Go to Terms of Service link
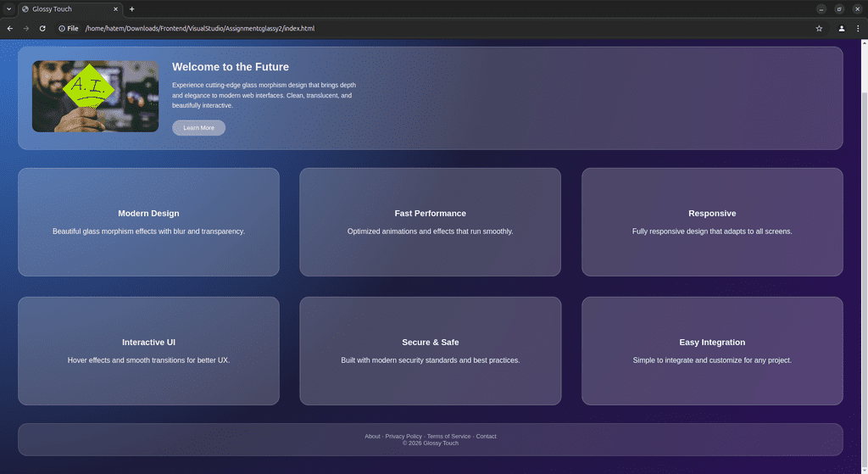The width and height of the screenshot is (868, 474). tap(448, 436)
